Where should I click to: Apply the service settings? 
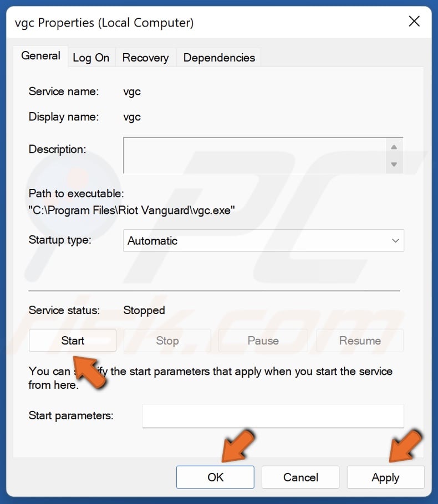coord(385,477)
